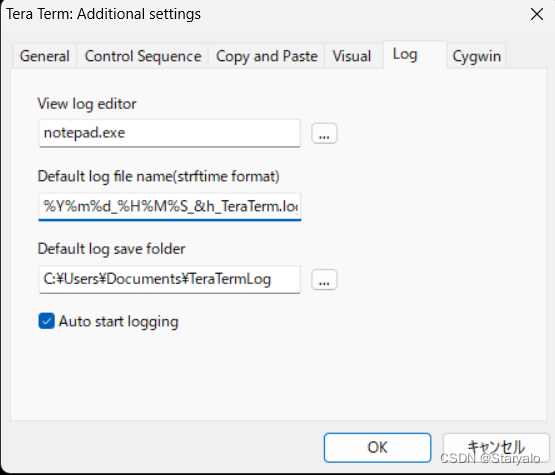The height and width of the screenshot is (475, 555).
Task: Click the 'View log editor' label
Action: [87, 104]
